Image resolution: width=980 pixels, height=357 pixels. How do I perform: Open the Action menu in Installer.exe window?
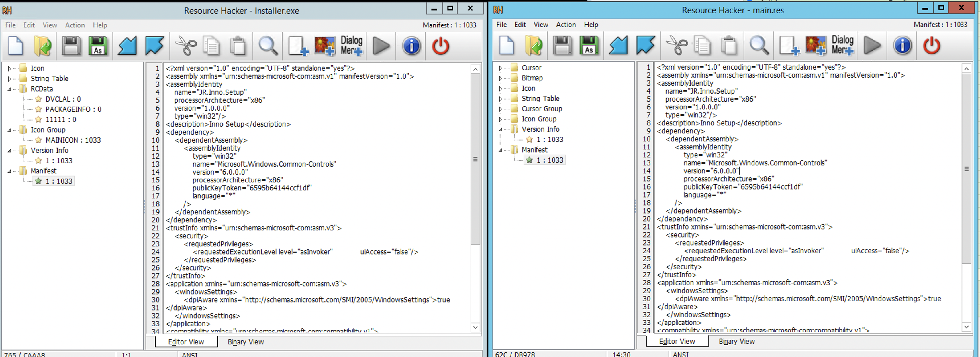pyautogui.click(x=75, y=25)
